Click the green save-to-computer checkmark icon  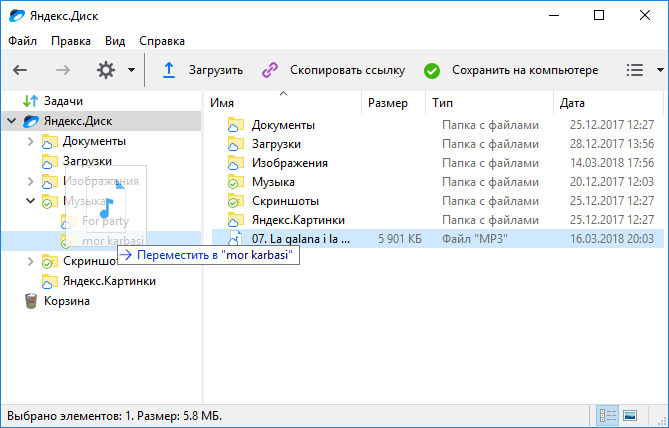432,70
